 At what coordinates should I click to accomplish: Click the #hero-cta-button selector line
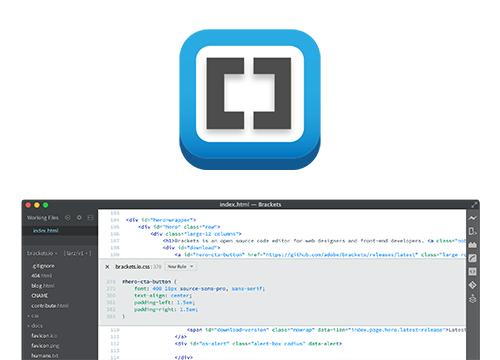150,282
